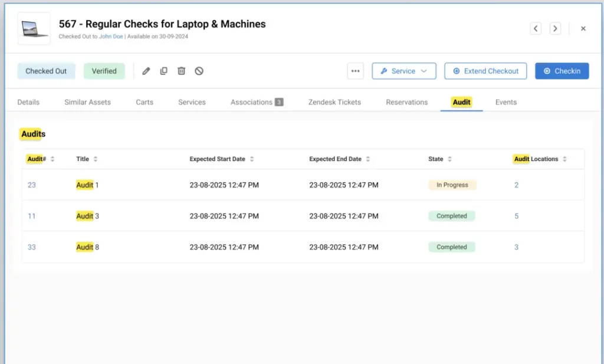
Task: Click the trash delete icon
Action: [182, 71]
